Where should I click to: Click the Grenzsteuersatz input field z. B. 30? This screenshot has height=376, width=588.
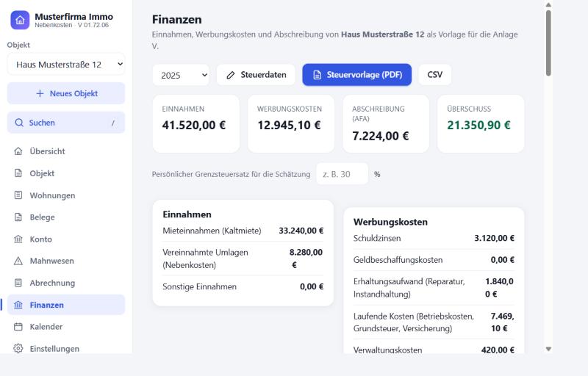pyautogui.click(x=343, y=174)
